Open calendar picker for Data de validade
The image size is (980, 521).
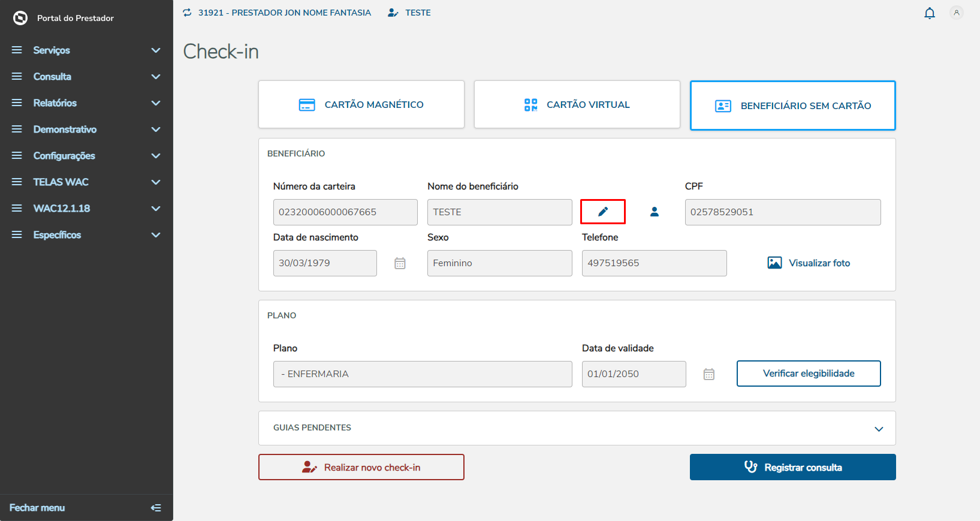(708, 374)
